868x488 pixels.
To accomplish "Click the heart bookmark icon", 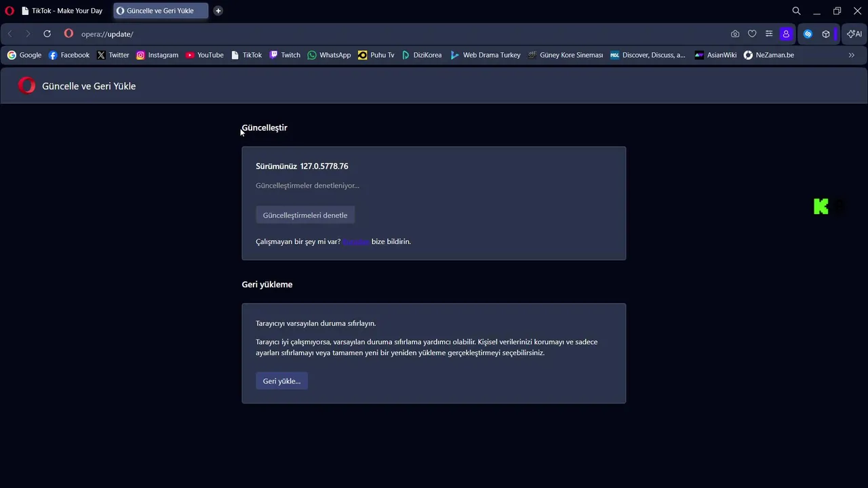I will (x=752, y=34).
